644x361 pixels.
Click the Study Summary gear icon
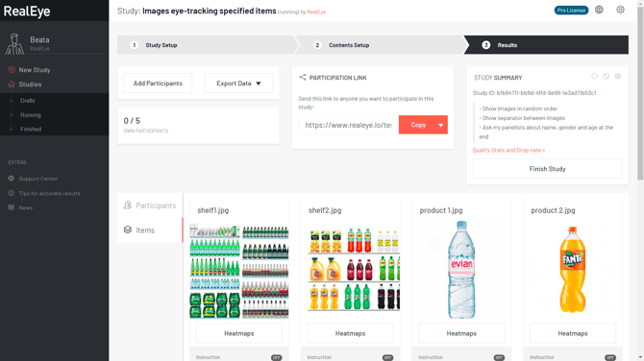[618, 76]
